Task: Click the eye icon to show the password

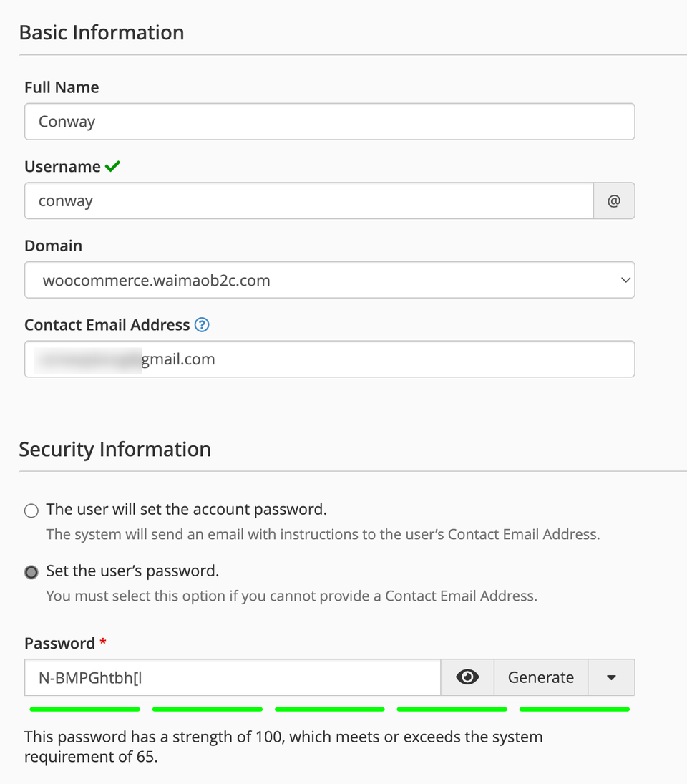Action: click(467, 677)
